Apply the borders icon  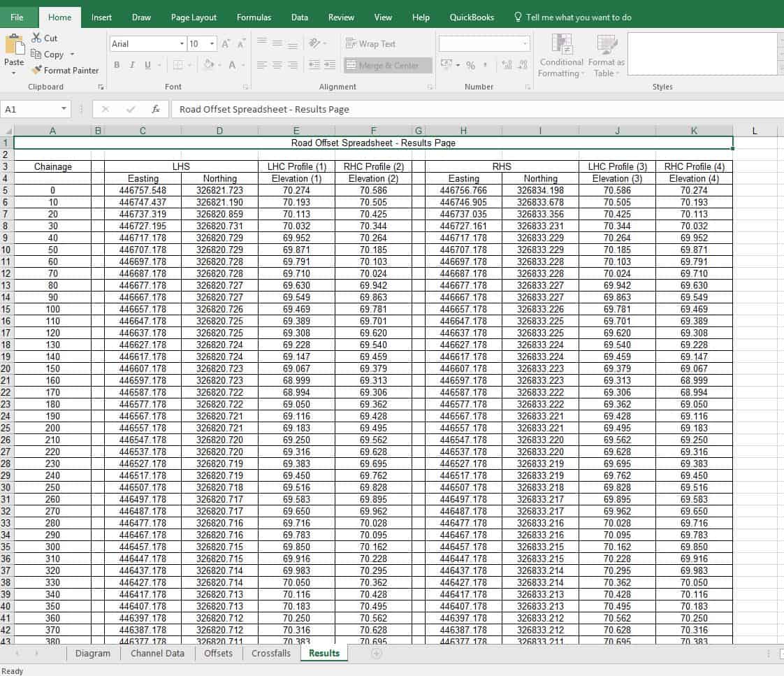pos(177,65)
